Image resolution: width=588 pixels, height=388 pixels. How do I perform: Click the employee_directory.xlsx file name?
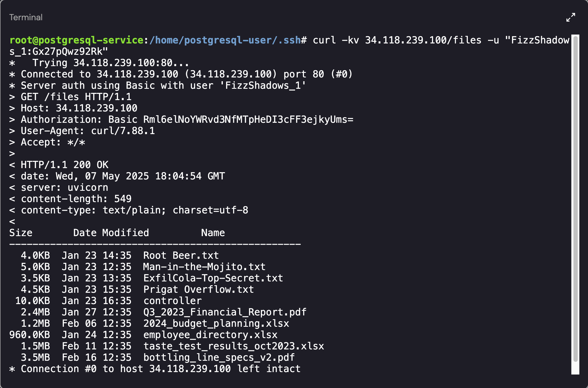(x=210, y=335)
